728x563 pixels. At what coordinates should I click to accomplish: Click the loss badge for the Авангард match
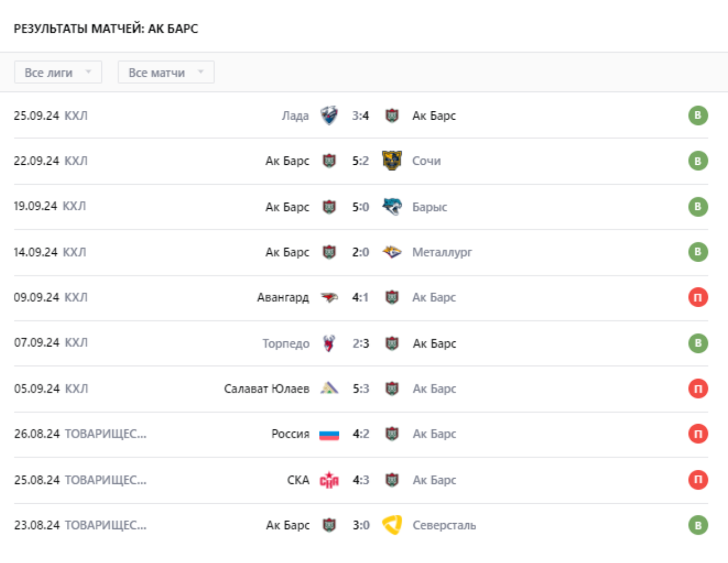point(698,297)
